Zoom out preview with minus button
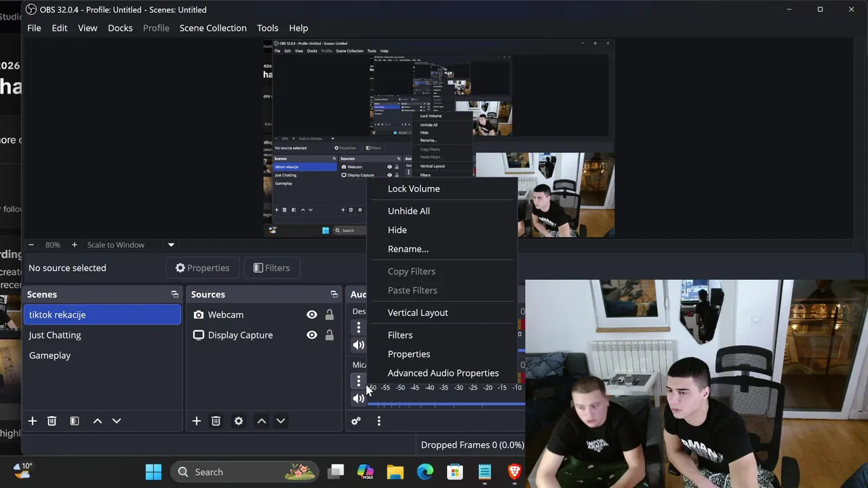Viewport: 868px width, 488px height. 31,245
